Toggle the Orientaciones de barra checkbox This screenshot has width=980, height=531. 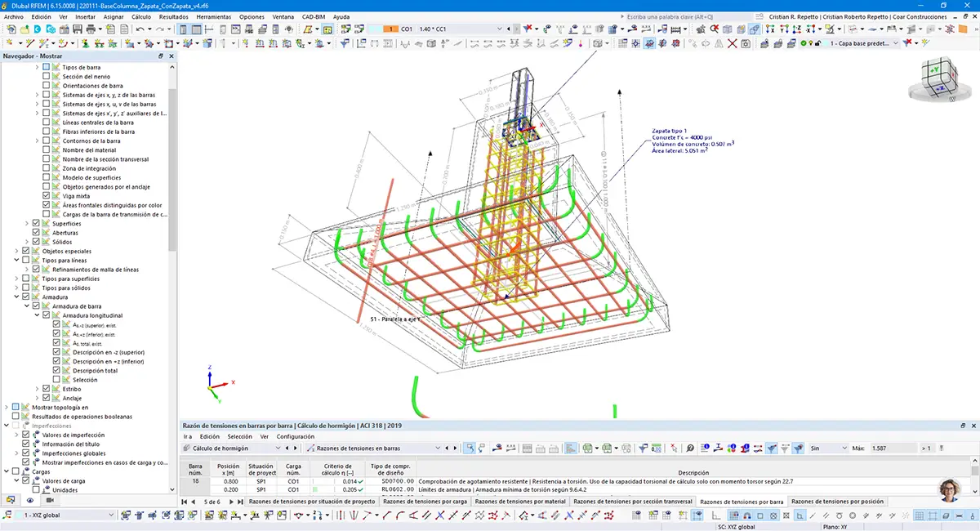(47, 85)
